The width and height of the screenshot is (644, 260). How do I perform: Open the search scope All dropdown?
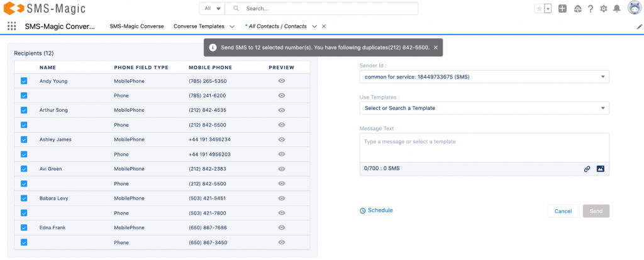coord(213,8)
